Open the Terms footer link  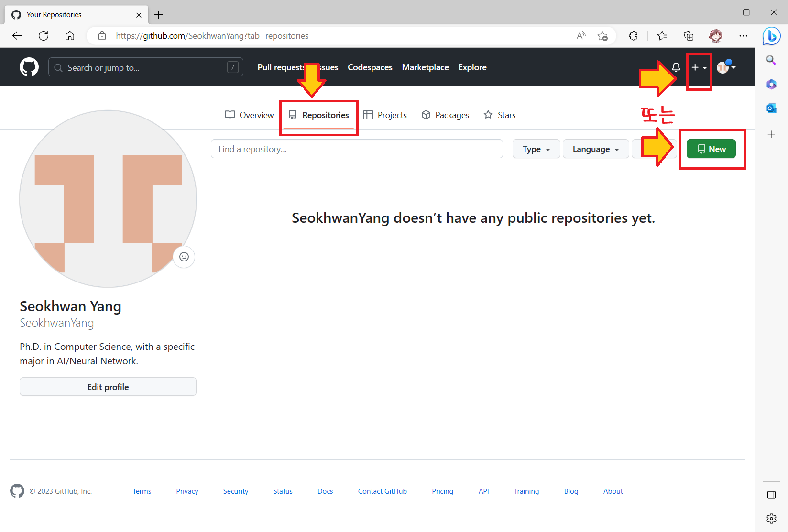pos(142,491)
